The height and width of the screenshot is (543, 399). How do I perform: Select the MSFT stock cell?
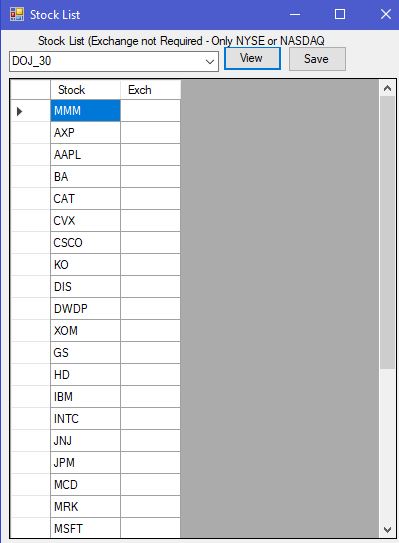point(85,528)
